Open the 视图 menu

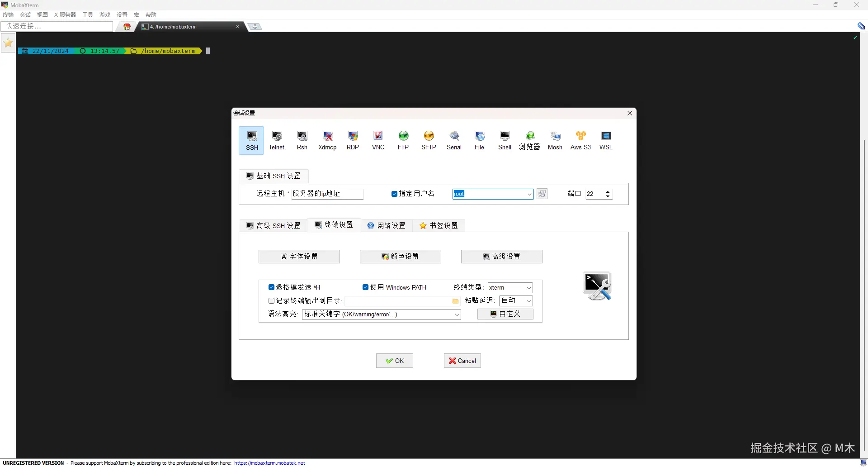pos(42,15)
